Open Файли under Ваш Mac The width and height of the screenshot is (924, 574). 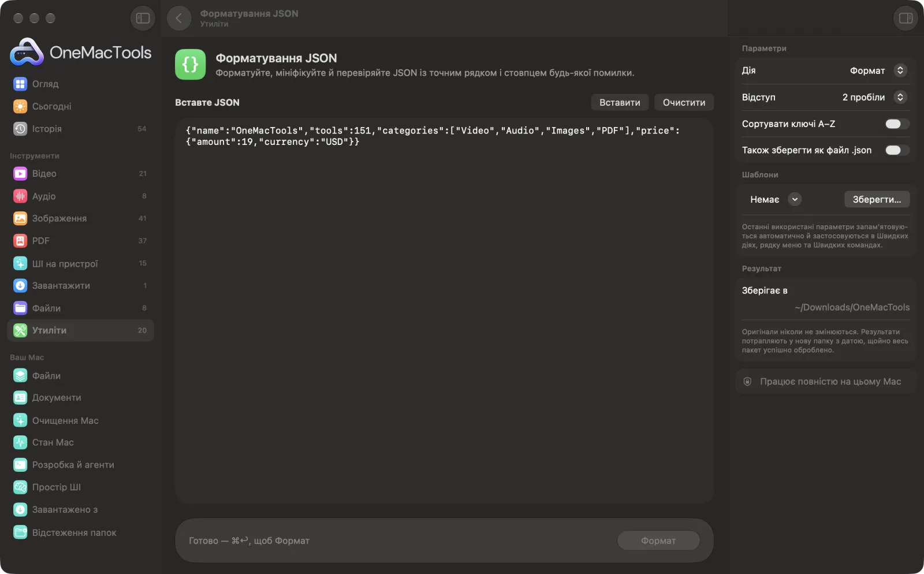[81, 376]
